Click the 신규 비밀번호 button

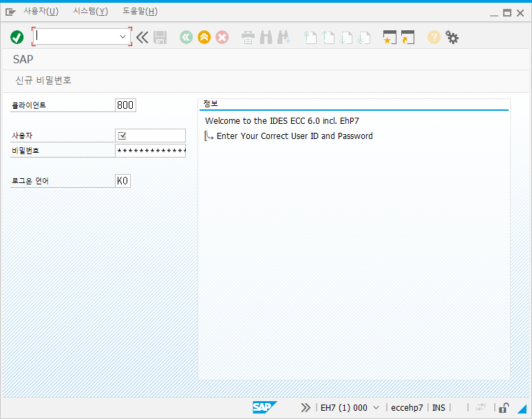(43, 80)
